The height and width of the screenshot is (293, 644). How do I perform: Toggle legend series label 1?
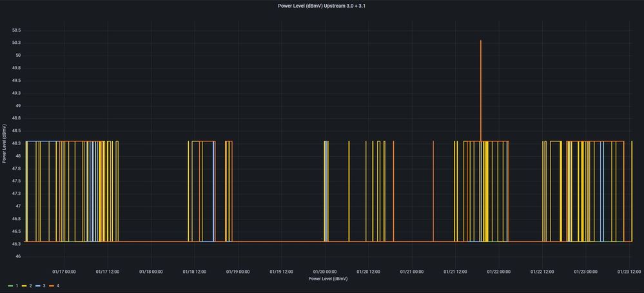[17, 286]
